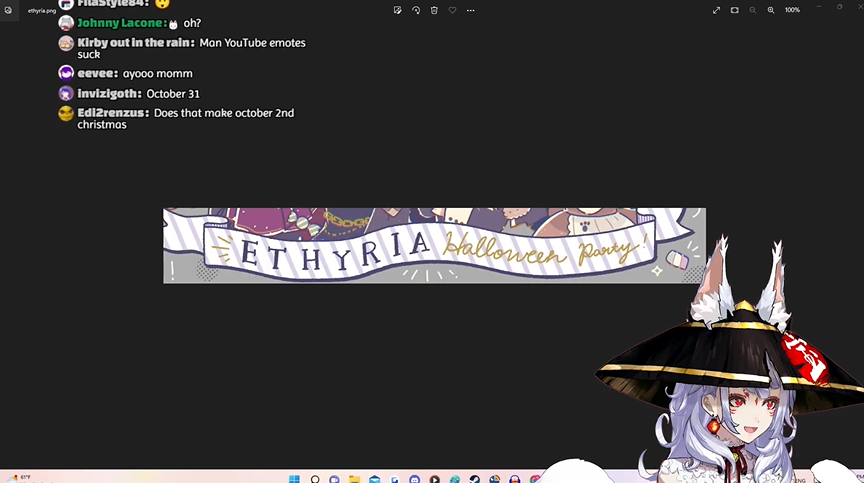The height and width of the screenshot is (483, 864).
Task: Click invizigoth's 'October 31' message
Action: click(x=173, y=94)
